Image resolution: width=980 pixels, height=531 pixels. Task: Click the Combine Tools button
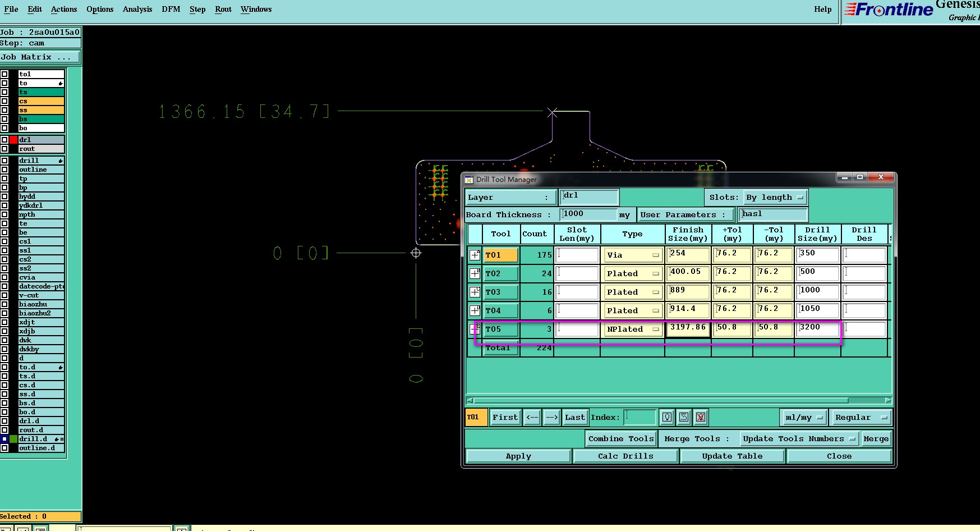(620, 439)
